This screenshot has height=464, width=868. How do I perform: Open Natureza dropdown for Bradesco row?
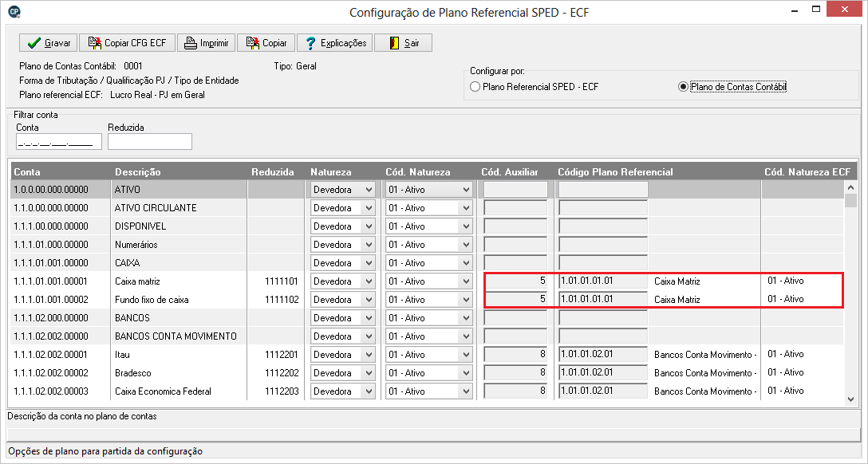(368, 373)
